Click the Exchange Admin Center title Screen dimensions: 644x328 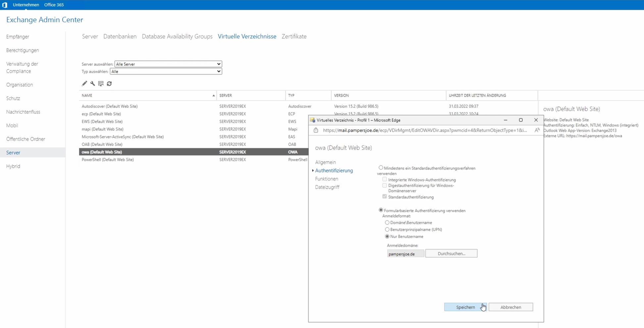tap(45, 20)
